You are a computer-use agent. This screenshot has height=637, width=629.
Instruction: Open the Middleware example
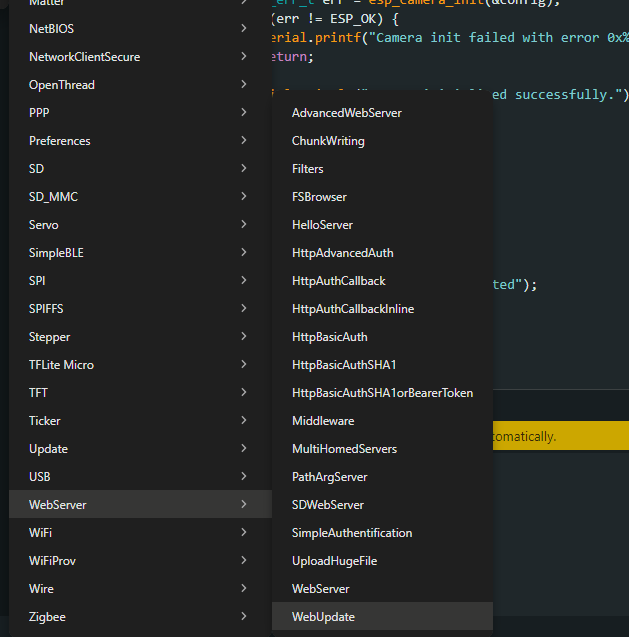(382, 421)
